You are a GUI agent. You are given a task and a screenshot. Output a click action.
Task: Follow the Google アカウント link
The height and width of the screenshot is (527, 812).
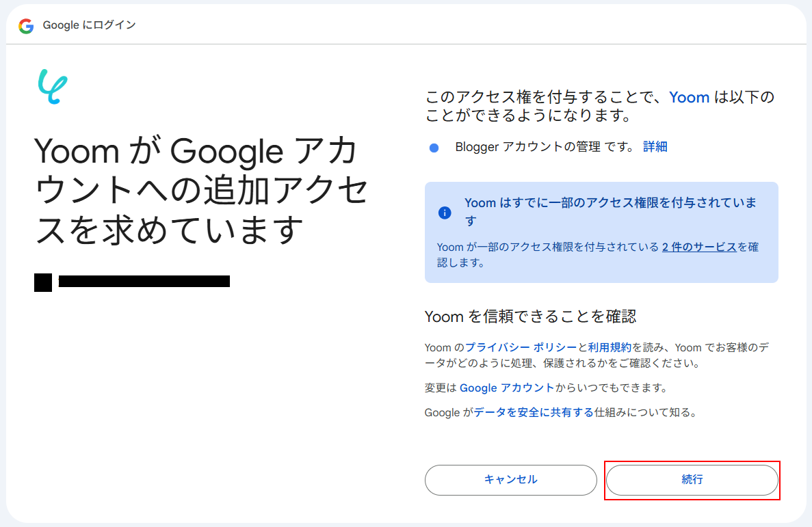click(x=506, y=388)
